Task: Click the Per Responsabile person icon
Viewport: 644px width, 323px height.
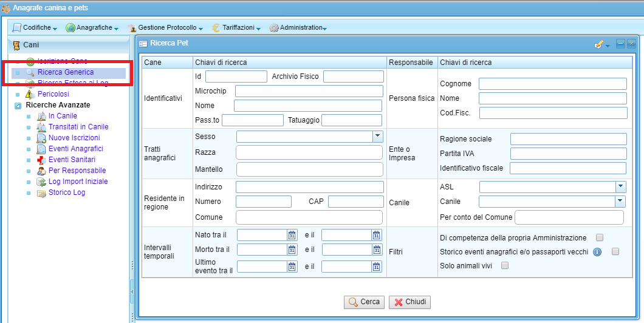Action: coord(41,171)
